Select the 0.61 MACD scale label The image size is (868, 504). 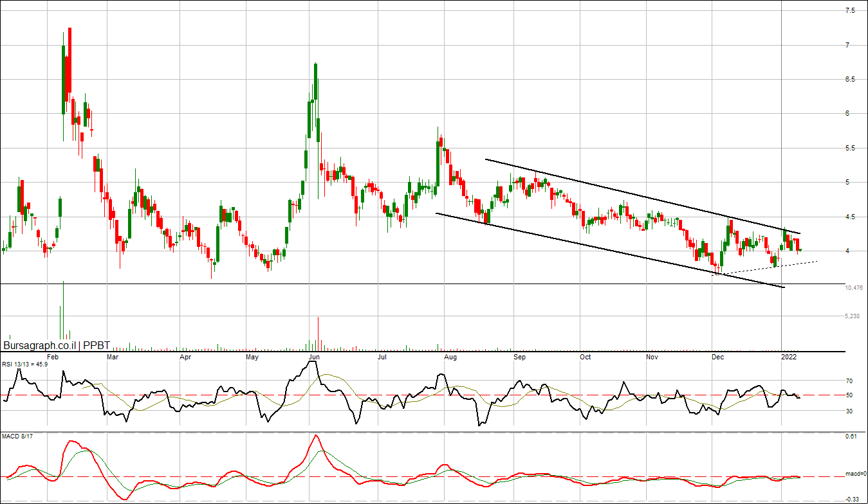852,437
